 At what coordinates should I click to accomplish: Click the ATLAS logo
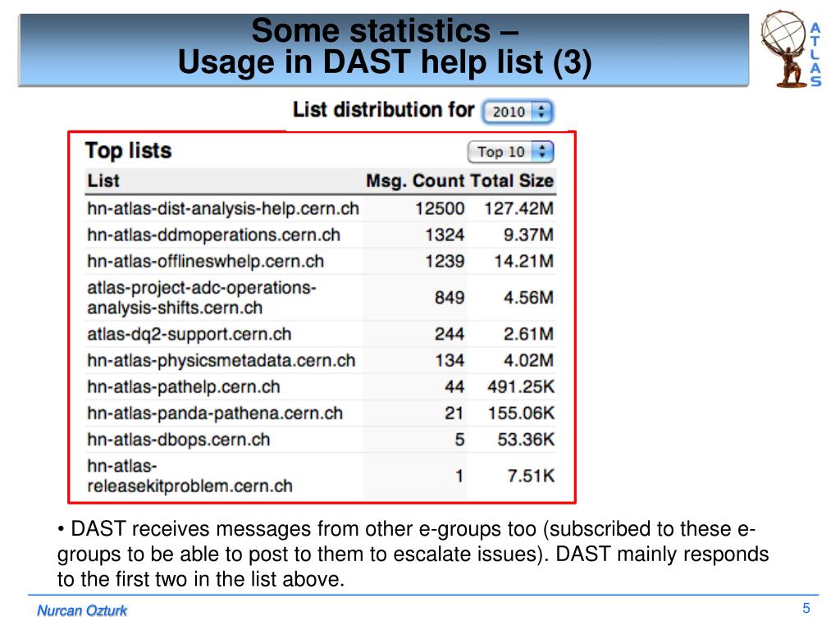pos(791,48)
